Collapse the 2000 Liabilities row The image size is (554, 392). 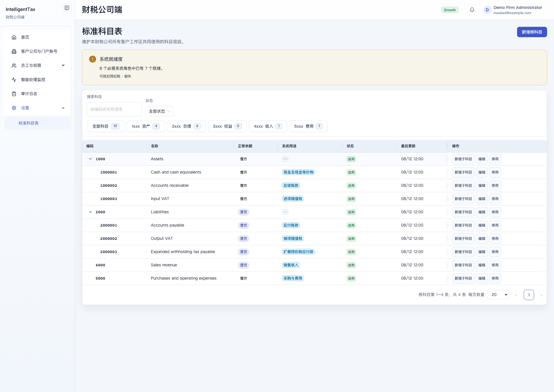click(x=90, y=212)
